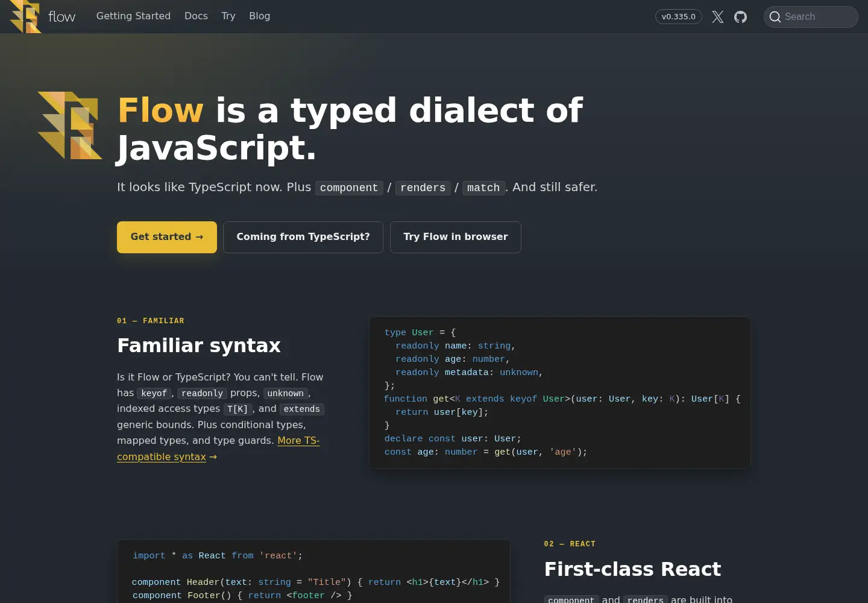The width and height of the screenshot is (868, 603).
Task: Click the "import * as React" code line
Action: 218,556
